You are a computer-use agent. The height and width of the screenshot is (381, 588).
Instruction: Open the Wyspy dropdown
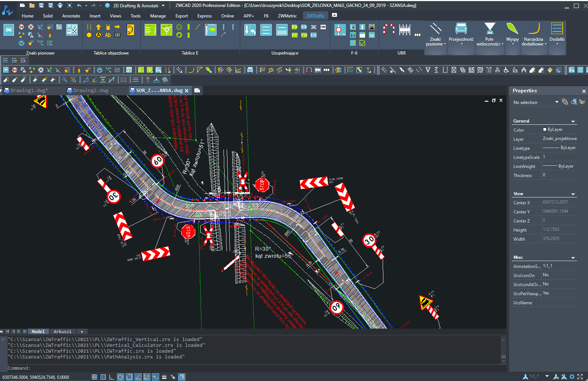tap(512, 38)
